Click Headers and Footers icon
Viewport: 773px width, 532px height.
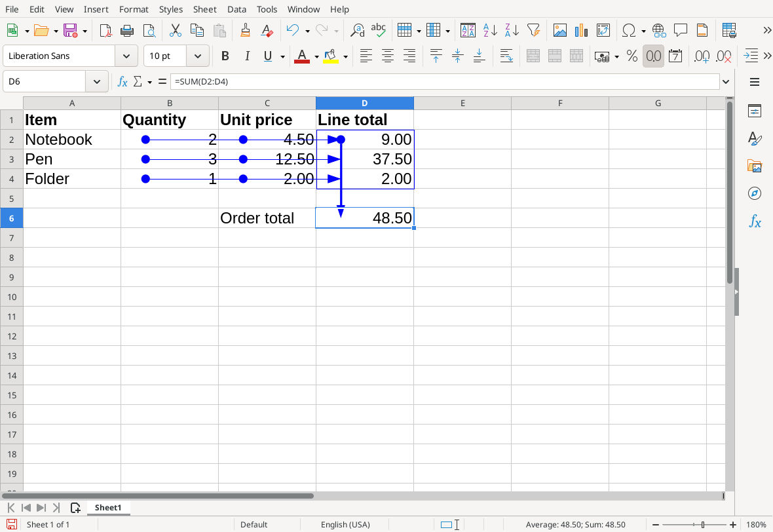pos(702,31)
